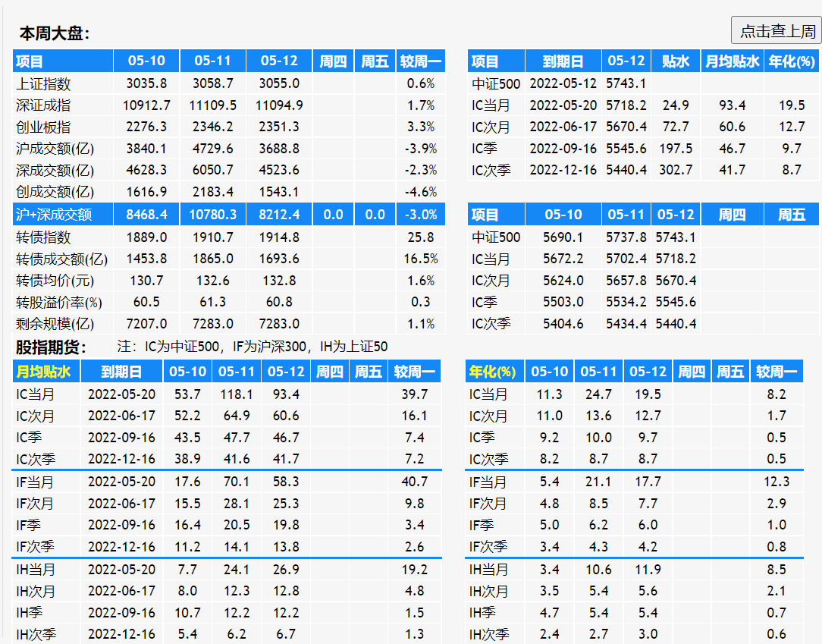Click the 3.0 年化 value for IH次季
This screenshot has width=822, height=644.
coord(648,634)
